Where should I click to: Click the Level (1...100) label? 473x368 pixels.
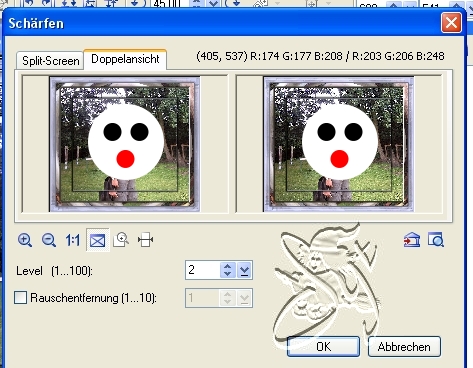(54, 271)
